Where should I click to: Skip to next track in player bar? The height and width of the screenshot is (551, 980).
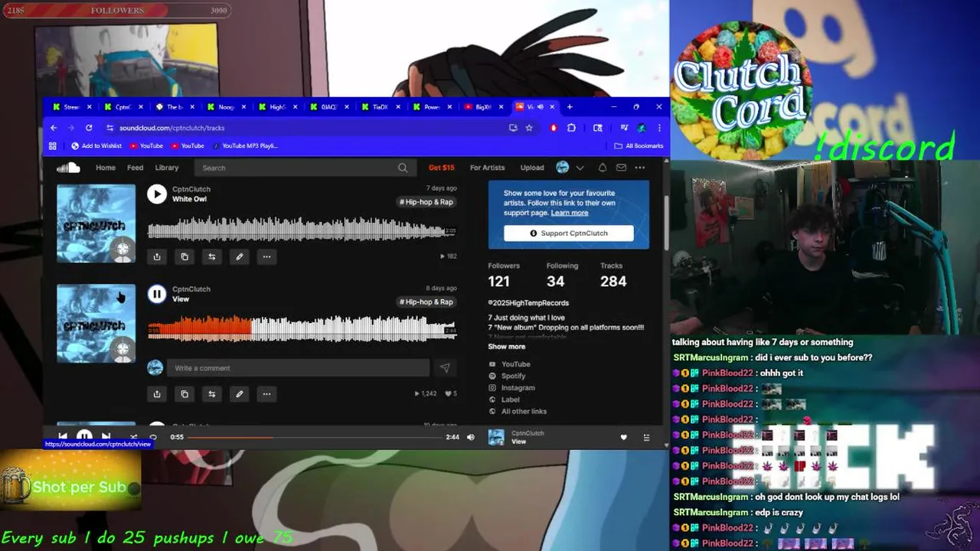point(106,437)
